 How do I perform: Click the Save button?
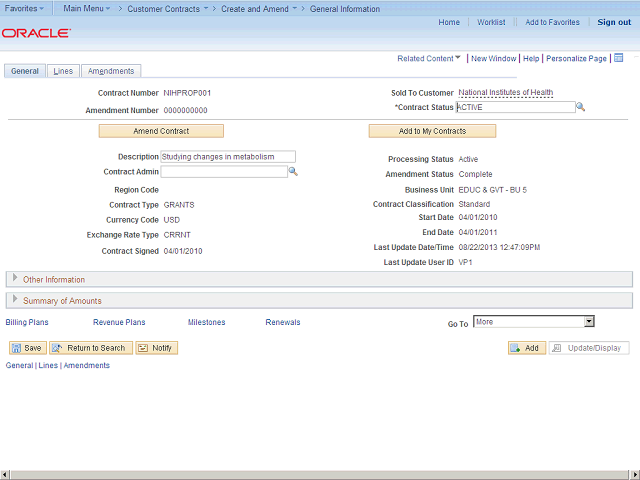coord(27,348)
